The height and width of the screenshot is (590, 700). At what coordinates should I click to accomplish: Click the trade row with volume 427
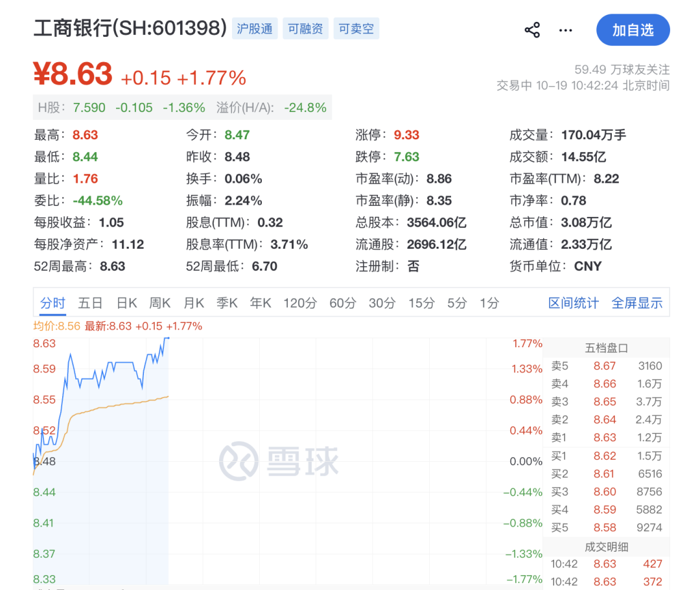(x=607, y=564)
